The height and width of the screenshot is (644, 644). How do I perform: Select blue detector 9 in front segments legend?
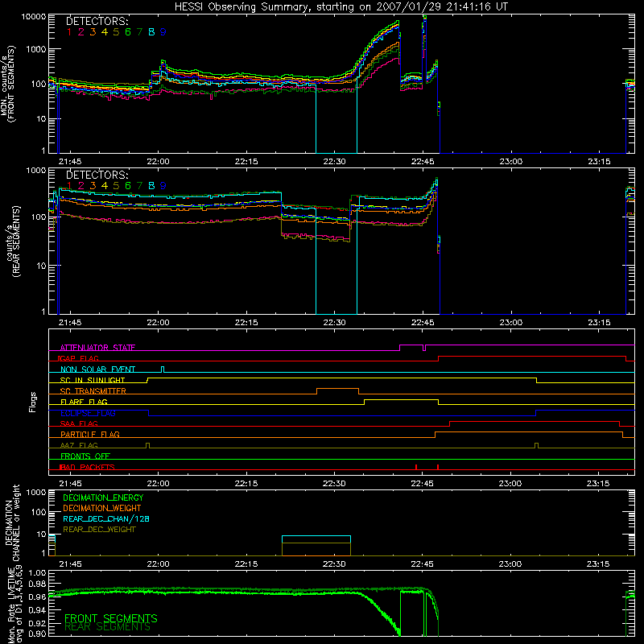163,32
